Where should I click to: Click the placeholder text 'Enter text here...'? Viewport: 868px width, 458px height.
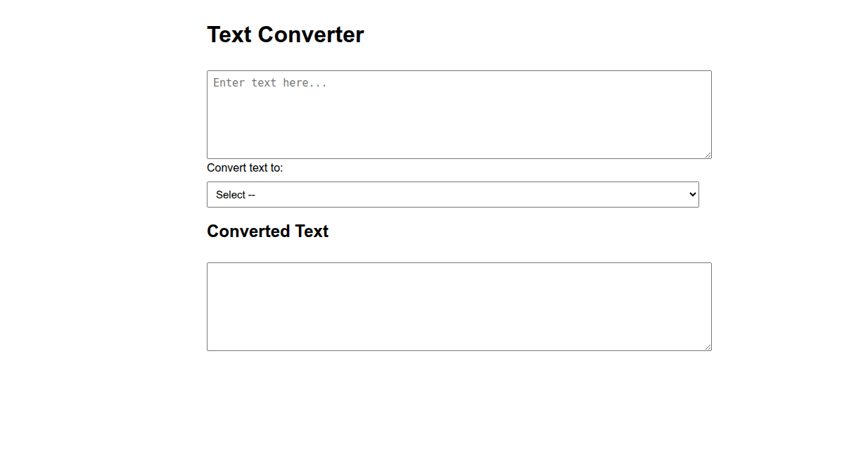(269, 82)
